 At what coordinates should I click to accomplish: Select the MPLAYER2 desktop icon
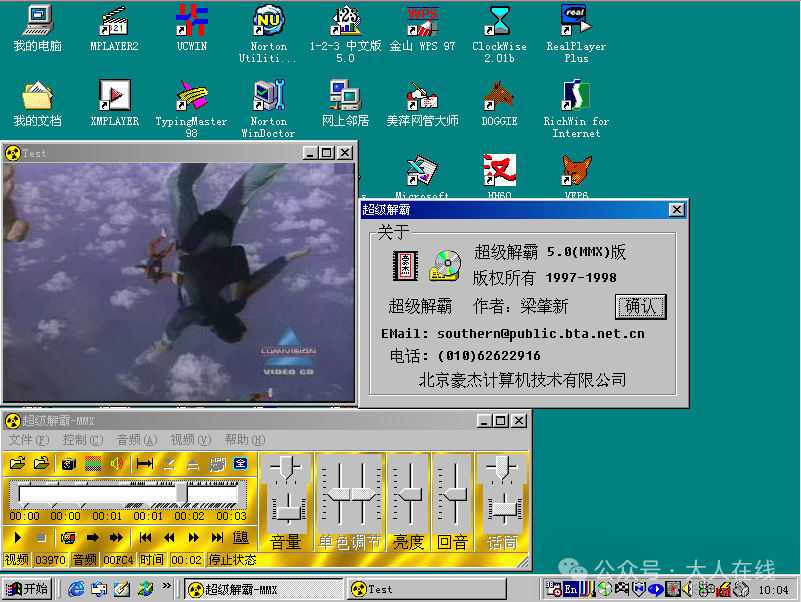pos(114,29)
